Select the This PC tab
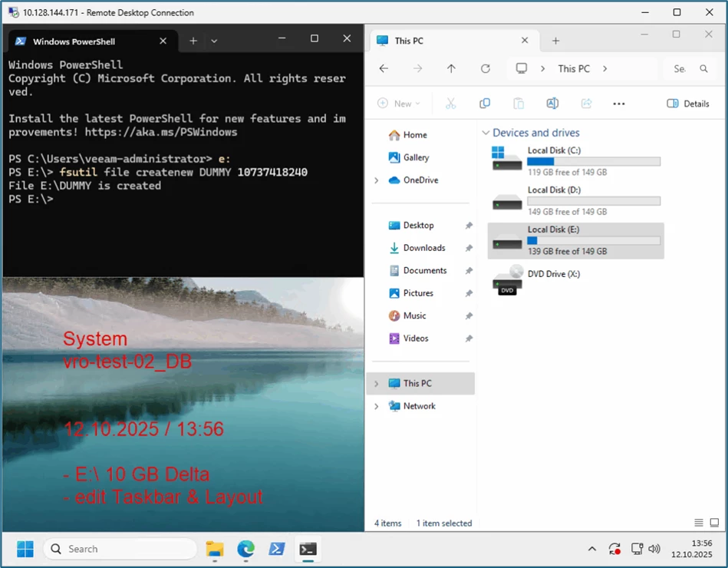This screenshot has height=568, width=728. 455,41
